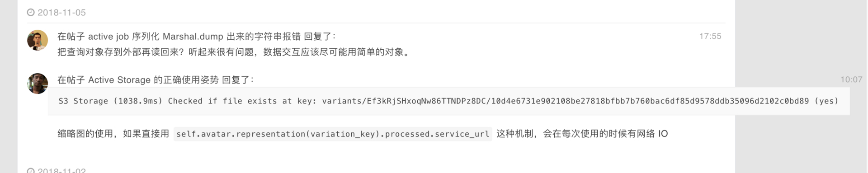
Task: Click the self.avatar.representation inline code snippet
Action: click(333, 134)
